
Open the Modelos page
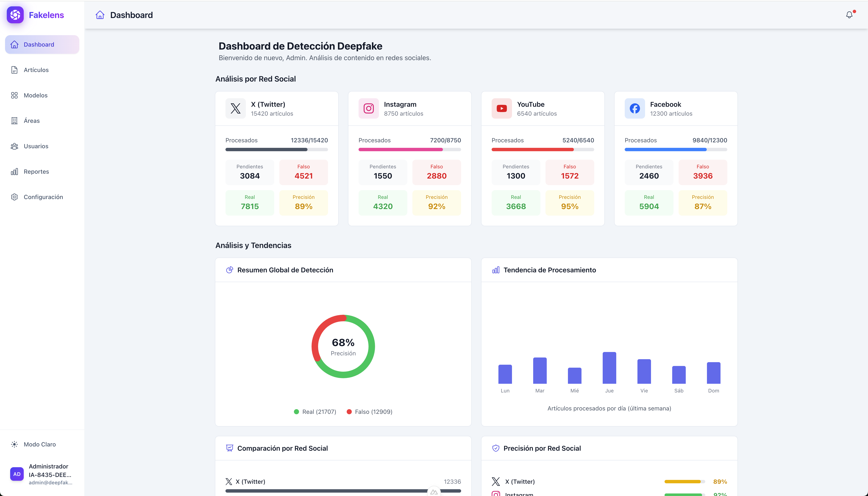[35, 95]
